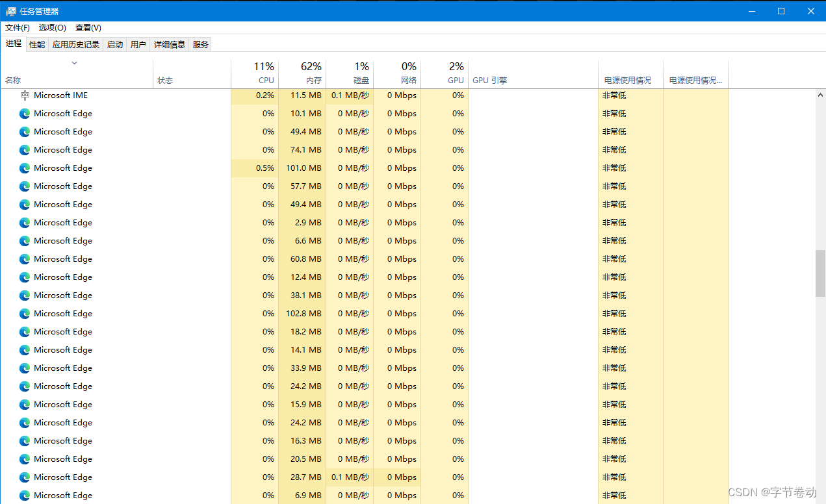Click the sort chevron above 名称

(x=74, y=63)
